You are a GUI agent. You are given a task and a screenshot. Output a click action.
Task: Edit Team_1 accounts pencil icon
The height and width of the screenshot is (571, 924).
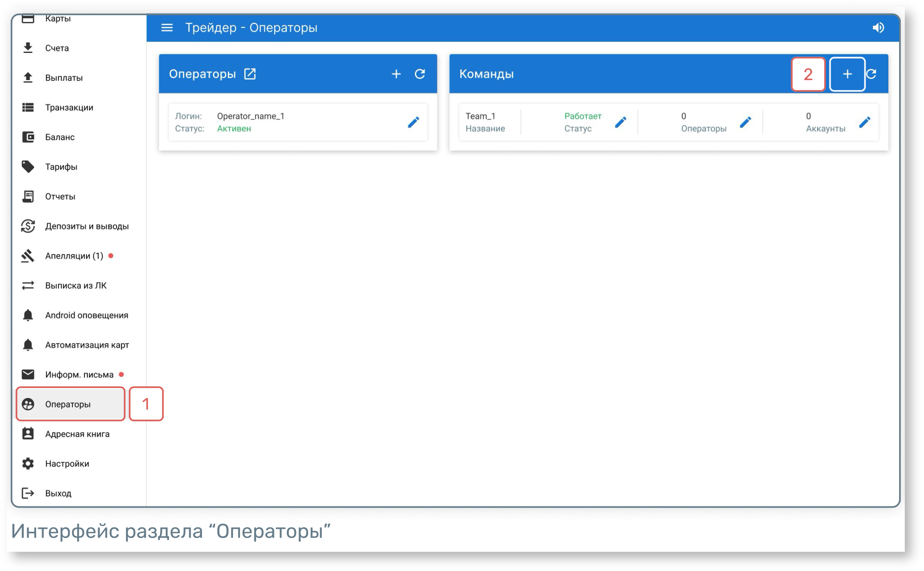864,122
